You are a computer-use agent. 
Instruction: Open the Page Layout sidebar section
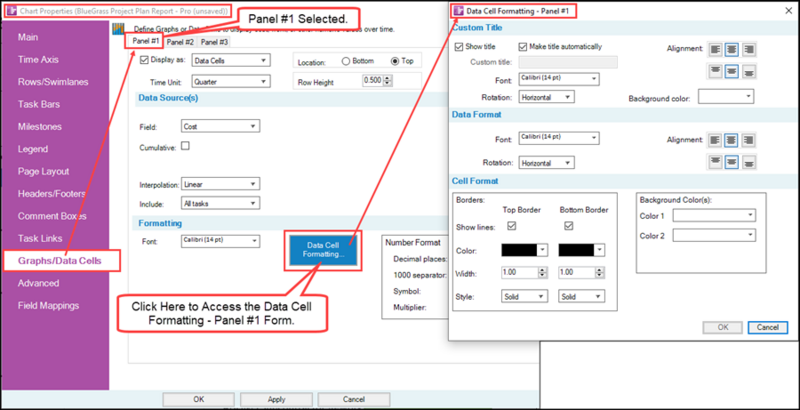click(x=43, y=171)
